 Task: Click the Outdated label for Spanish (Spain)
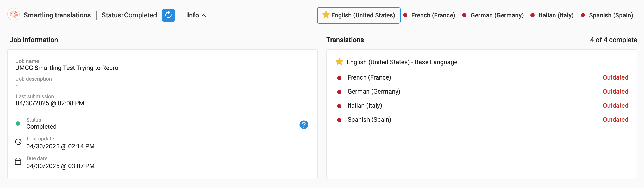(615, 120)
